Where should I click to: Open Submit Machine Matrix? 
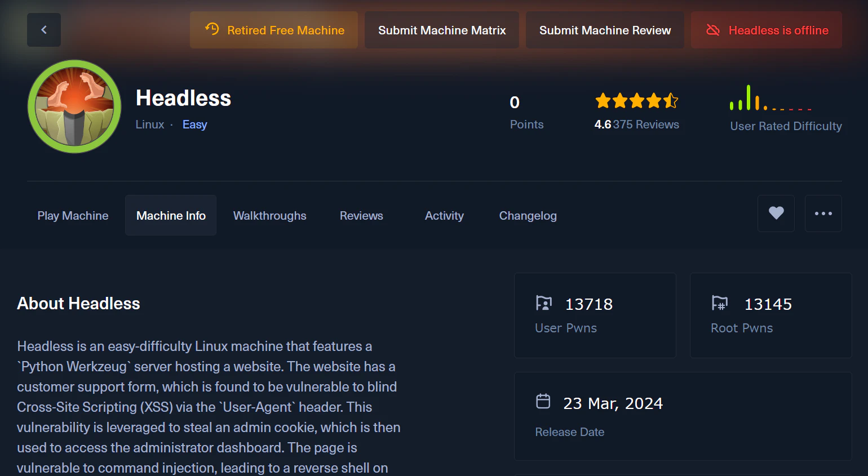pos(442,30)
